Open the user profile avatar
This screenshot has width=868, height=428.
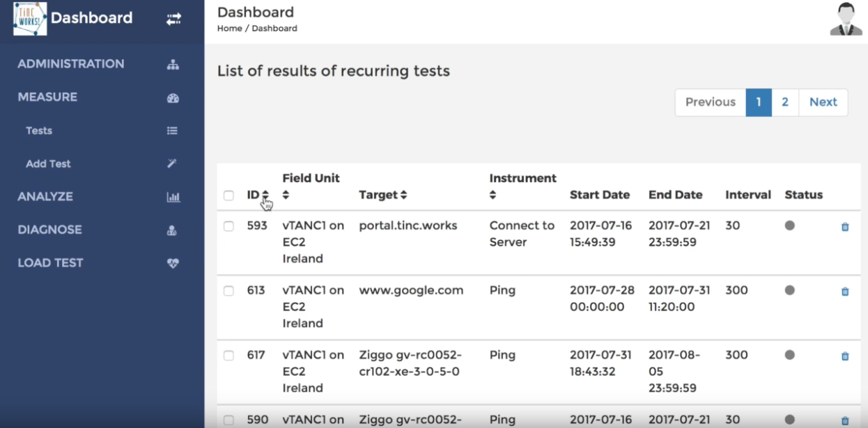click(846, 19)
